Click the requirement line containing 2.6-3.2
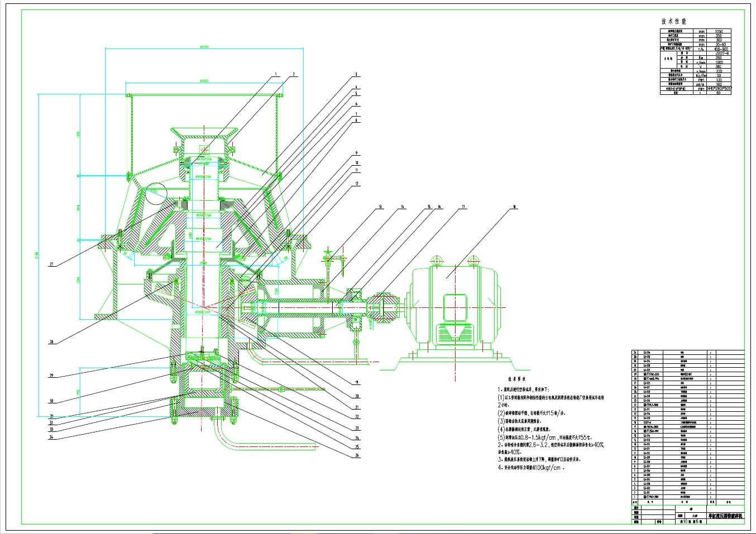756x534 pixels. click(x=551, y=445)
